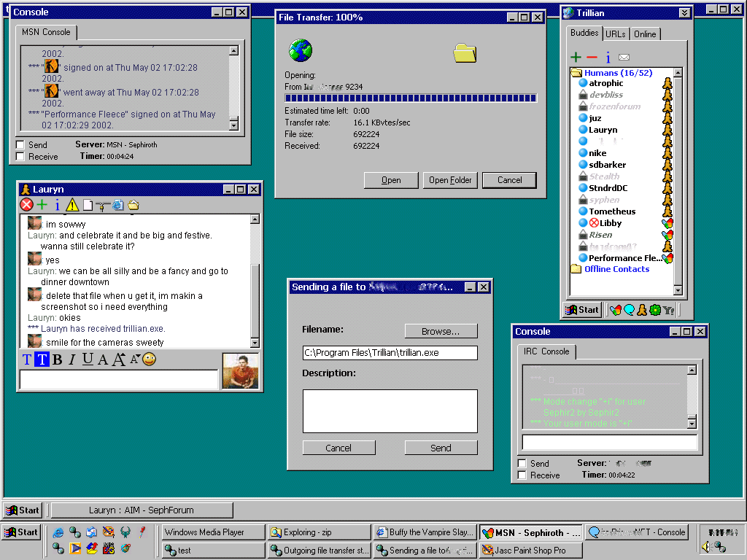Increase font size with the A up-arrow icon

(119, 359)
